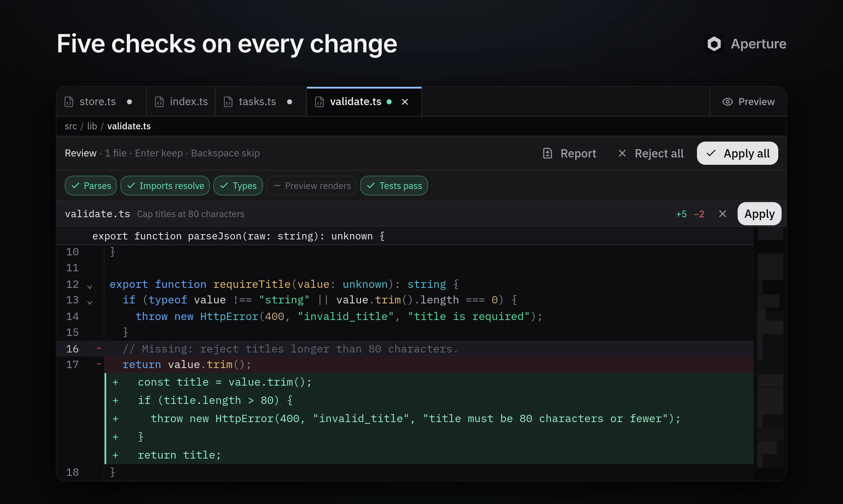Viewport: 843px width, 504px height.
Task: Open the store.ts tab
Action: (101, 101)
